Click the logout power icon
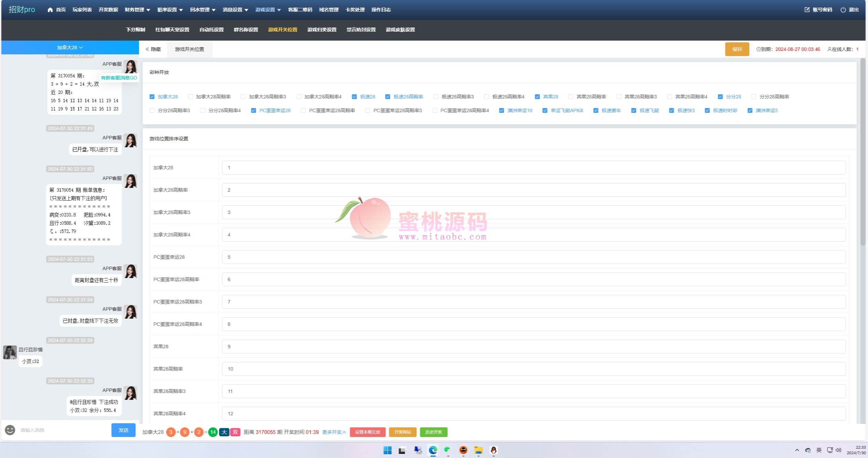Screen dimensions: 868x458 (843, 10)
